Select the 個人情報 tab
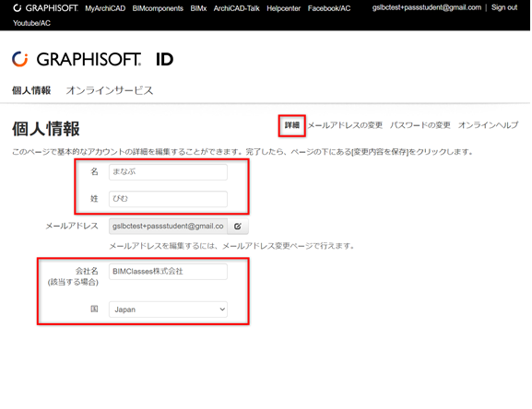This screenshot has width=532, height=409. tap(31, 90)
